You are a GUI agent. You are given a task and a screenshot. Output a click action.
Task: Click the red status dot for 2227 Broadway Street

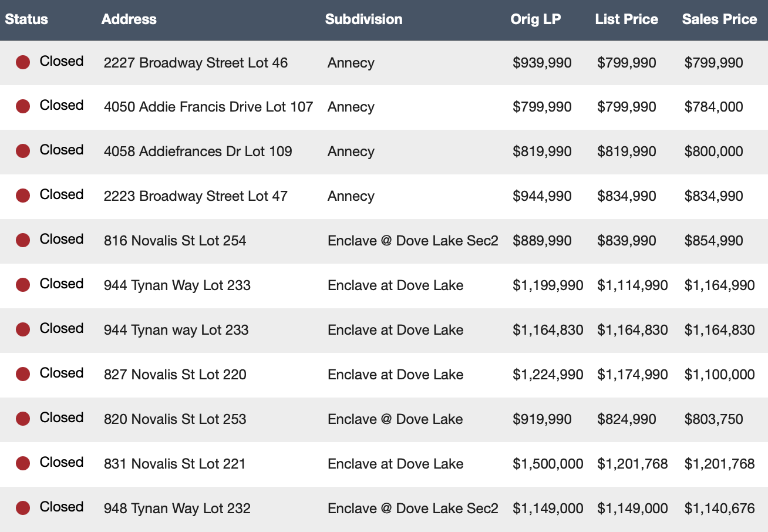(23, 62)
